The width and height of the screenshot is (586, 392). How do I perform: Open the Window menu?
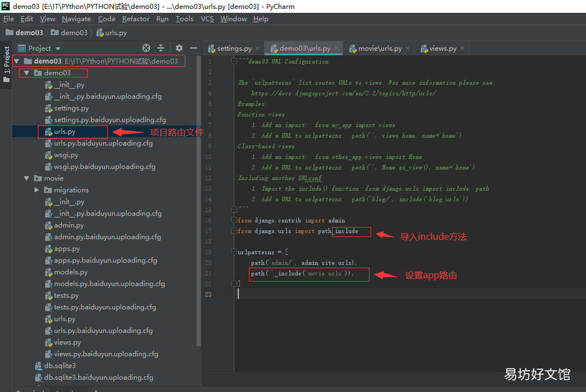[x=233, y=18]
